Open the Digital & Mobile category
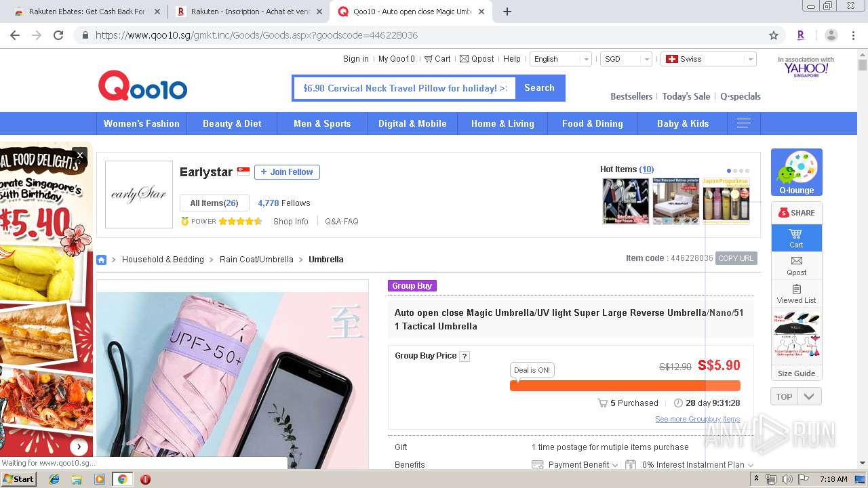The image size is (868, 488). pos(412,123)
